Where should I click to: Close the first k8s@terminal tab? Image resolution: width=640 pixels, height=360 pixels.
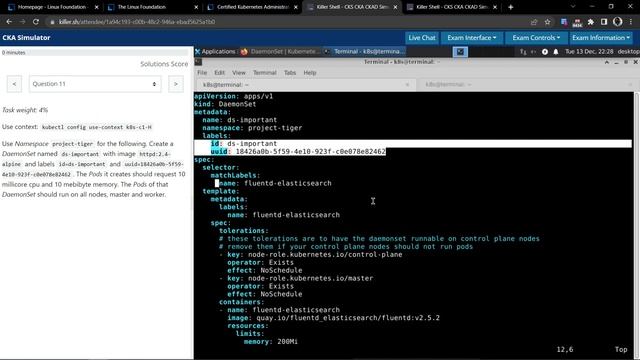tap(407, 84)
